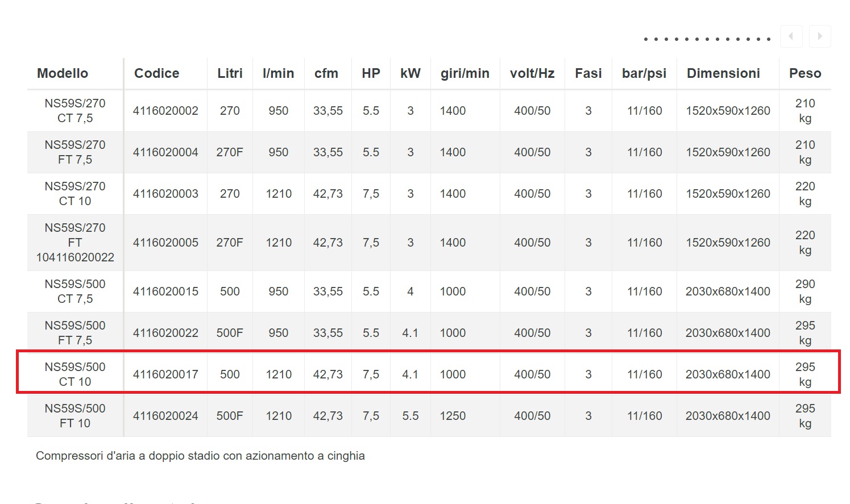Click the giri/min column header

[465, 73]
